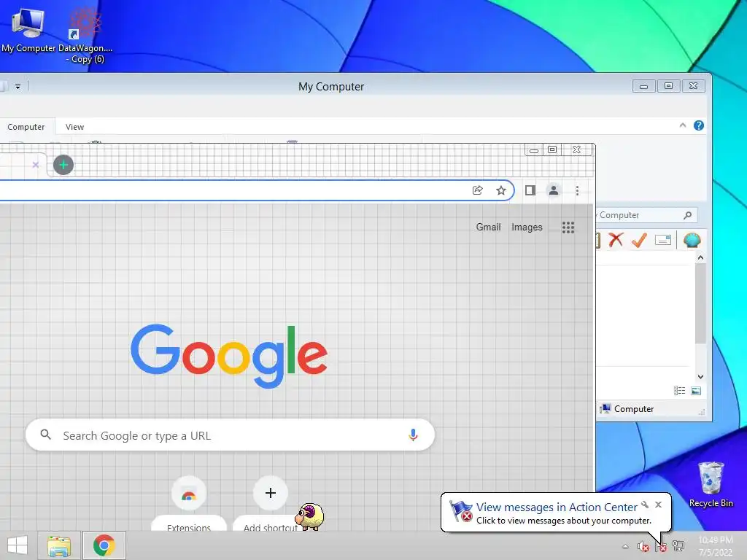Open Chrome profile avatar menu
This screenshot has height=560, width=747.
click(x=554, y=190)
